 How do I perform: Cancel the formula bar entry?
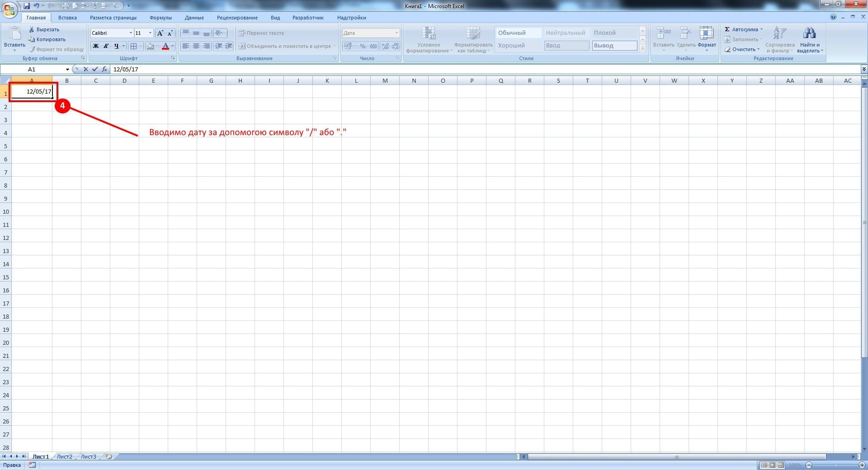(x=85, y=69)
